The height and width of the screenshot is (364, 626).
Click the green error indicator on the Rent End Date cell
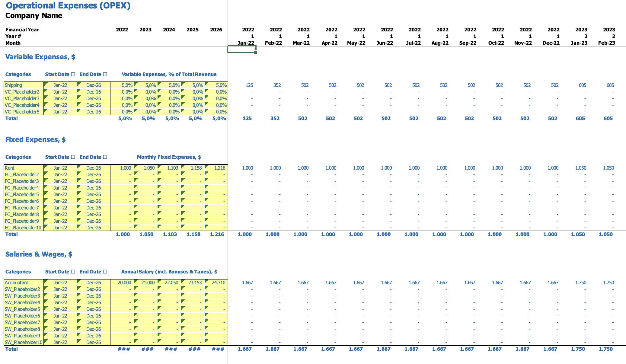79,166
